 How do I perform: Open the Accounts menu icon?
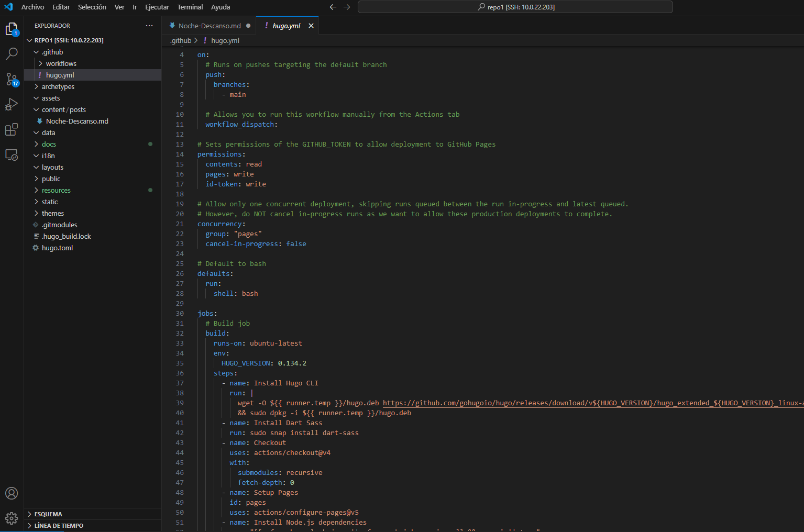(x=12, y=493)
